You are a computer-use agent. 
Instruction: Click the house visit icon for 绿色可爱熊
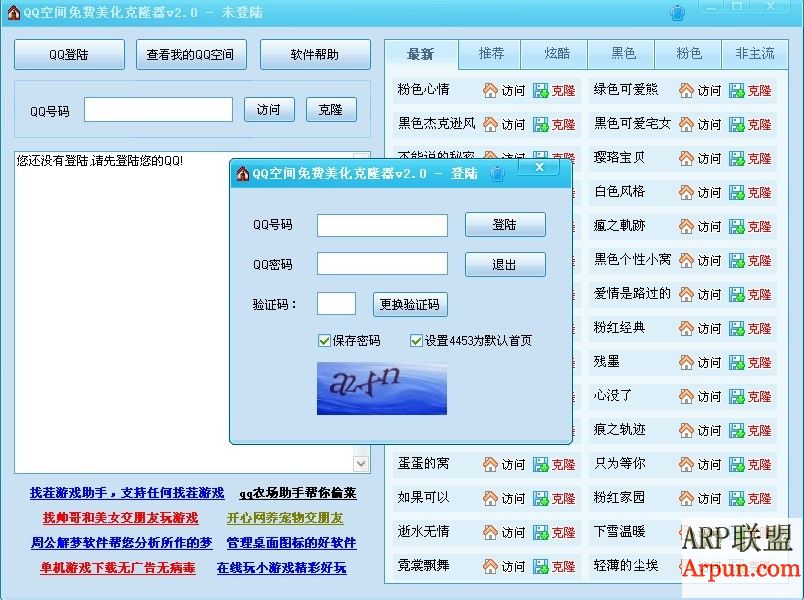point(686,91)
